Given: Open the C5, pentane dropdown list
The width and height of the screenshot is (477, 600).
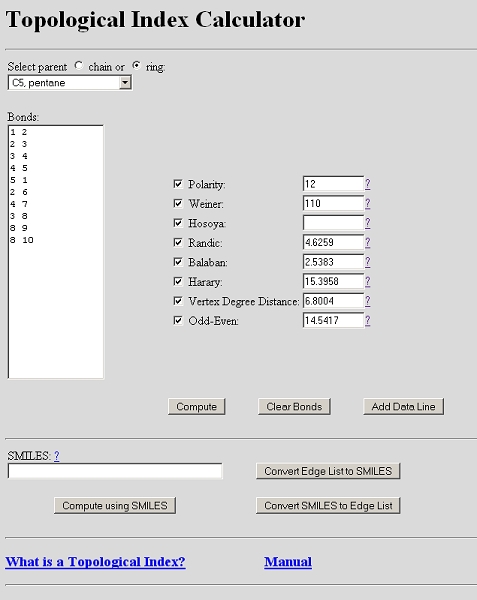Looking at the screenshot, I should [125, 83].
